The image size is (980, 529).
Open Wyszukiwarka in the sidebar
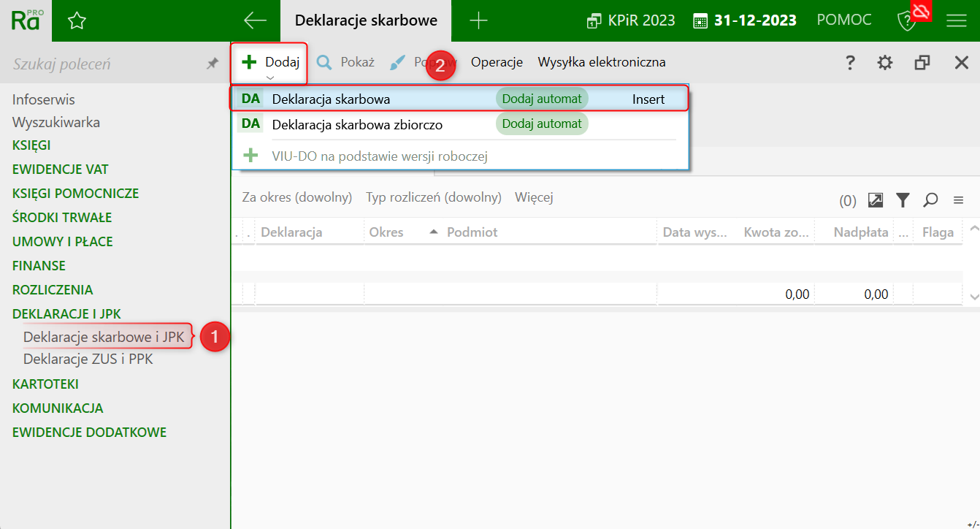[x=56, y=122]
